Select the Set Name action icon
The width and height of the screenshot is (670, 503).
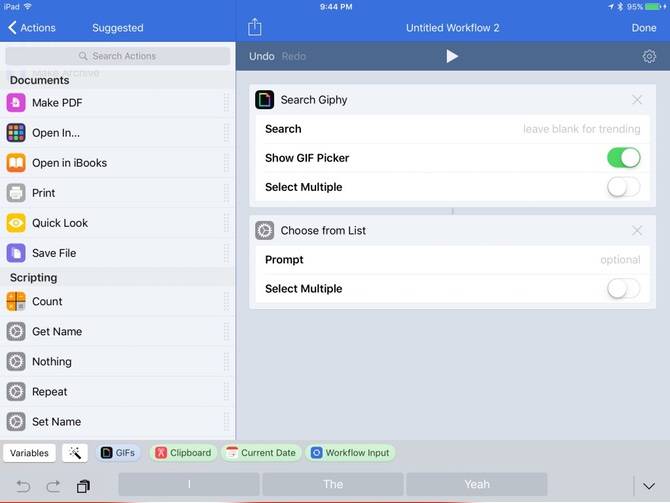(x=16, y=421)
